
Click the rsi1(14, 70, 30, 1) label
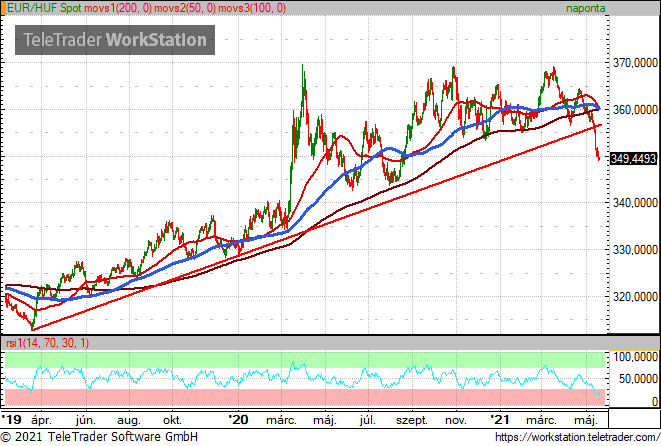48,343
